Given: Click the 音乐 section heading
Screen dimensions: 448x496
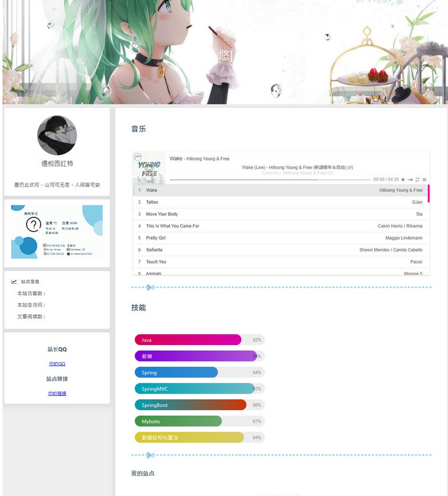Looking at the screenshot, I should (138, 129).
